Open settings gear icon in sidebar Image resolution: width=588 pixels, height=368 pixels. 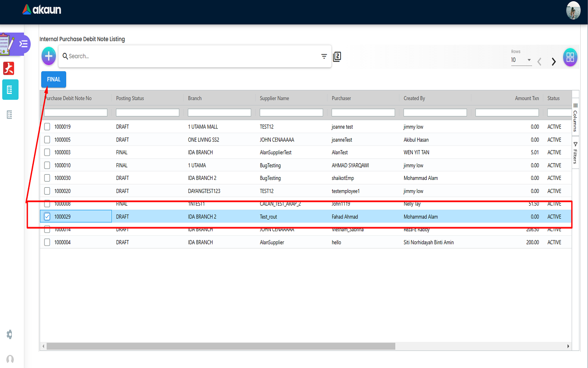tap(10, 334)
